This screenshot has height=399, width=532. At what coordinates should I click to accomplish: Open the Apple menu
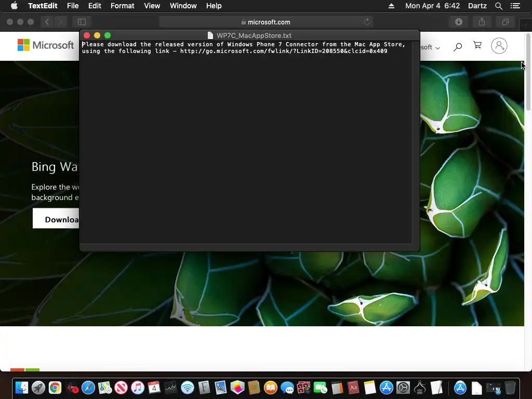pyautogui.click(x=14, y=6)
